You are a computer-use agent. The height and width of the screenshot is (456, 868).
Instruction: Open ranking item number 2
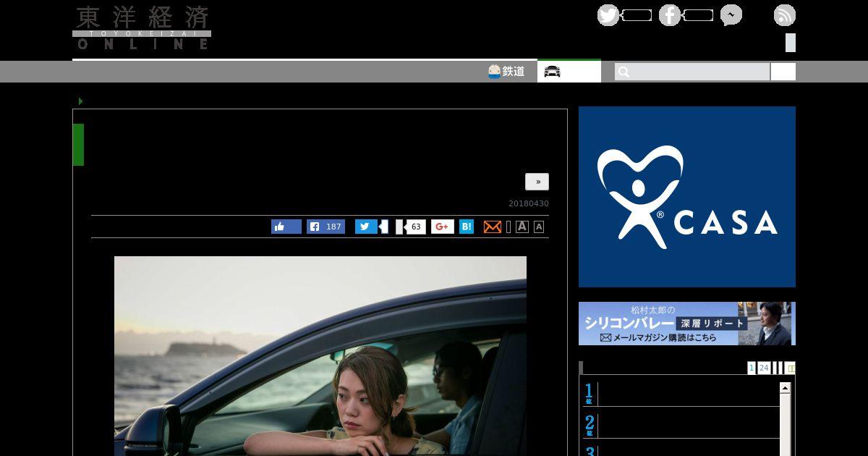point(681,425)
